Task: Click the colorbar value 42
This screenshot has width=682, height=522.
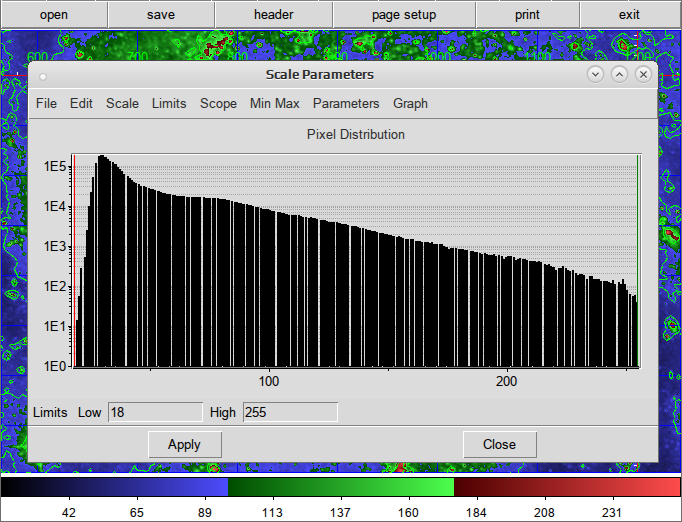Action: [x=69, y=512]
